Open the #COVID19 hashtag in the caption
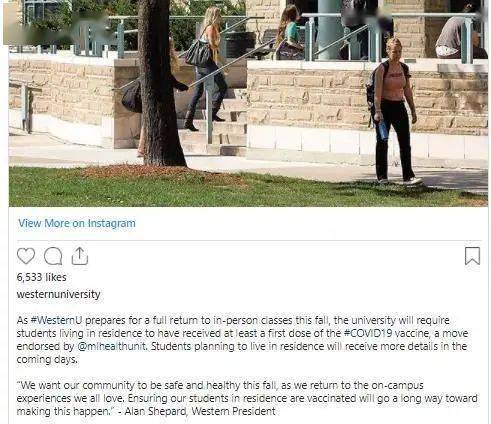The width and height of the screenshot is (491, 424). (x=368, y=333)
